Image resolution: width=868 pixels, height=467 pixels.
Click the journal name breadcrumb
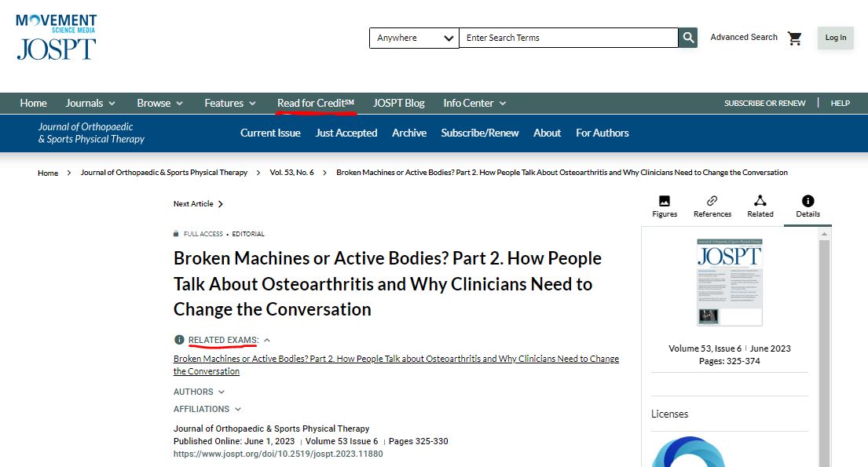[x=164, y=173]
